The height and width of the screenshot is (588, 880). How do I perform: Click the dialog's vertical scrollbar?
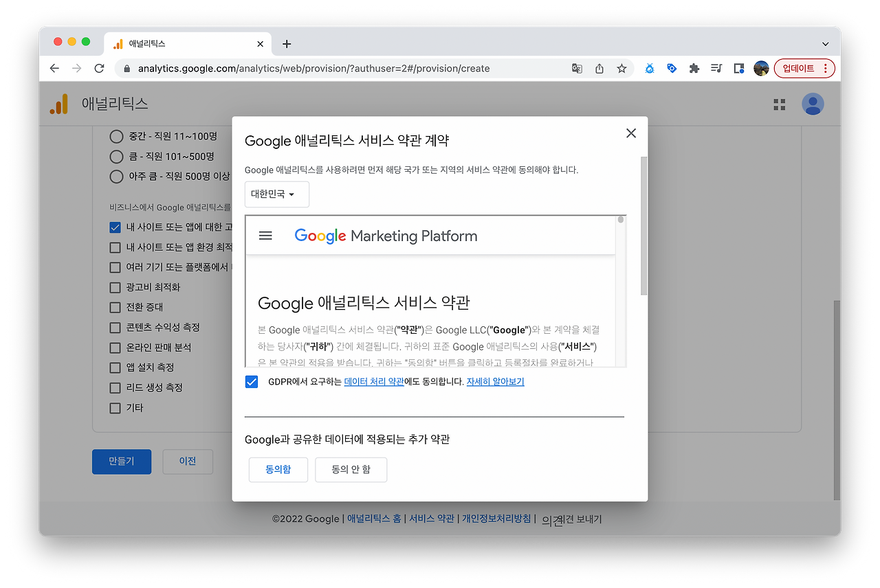(x=644, y=226)
